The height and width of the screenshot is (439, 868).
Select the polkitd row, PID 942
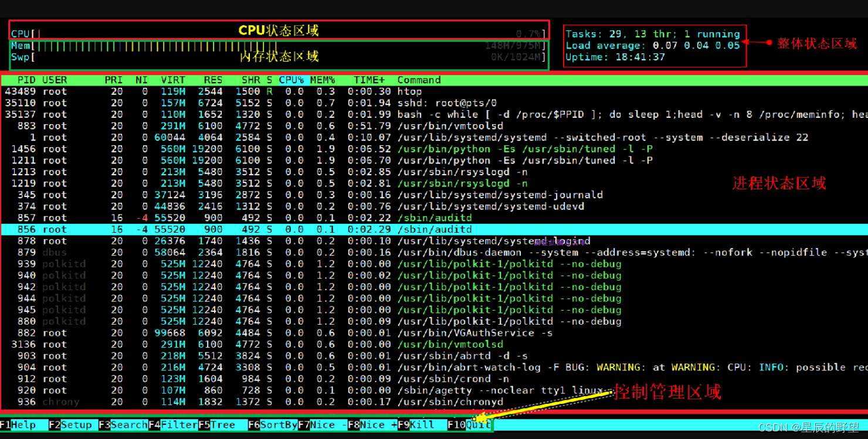coord(434,287)
